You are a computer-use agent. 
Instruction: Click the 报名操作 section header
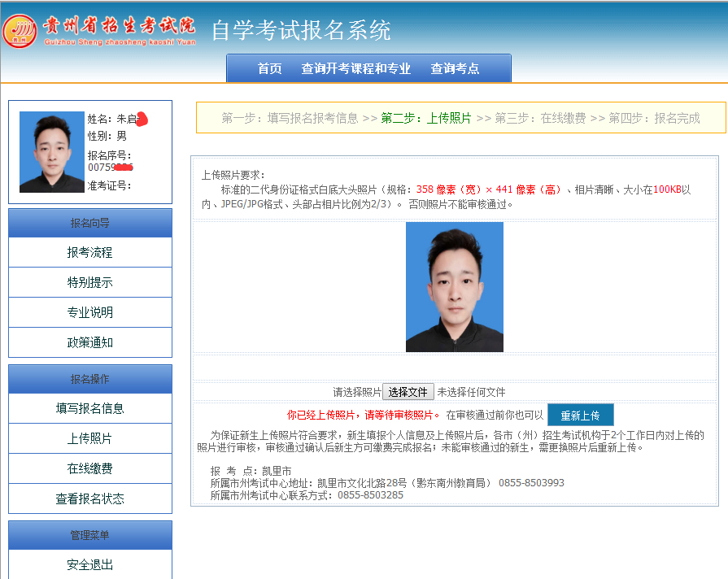(90, 379)
